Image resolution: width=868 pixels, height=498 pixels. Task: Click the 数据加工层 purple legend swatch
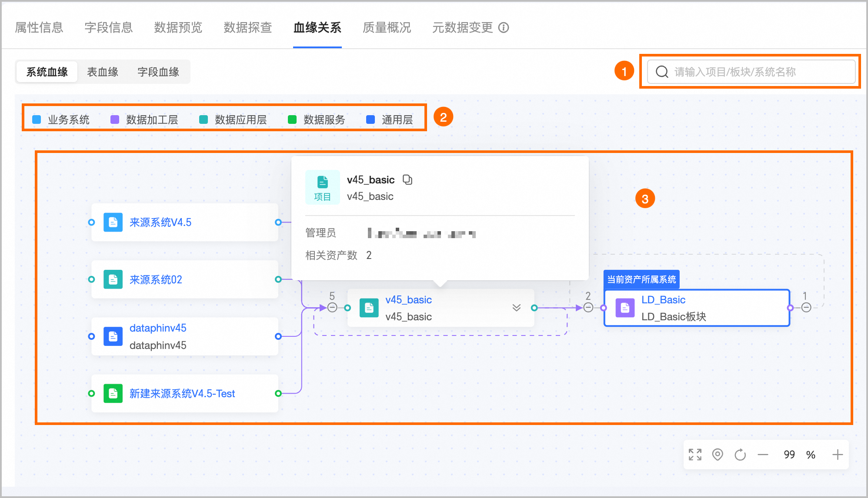(115, 120)
